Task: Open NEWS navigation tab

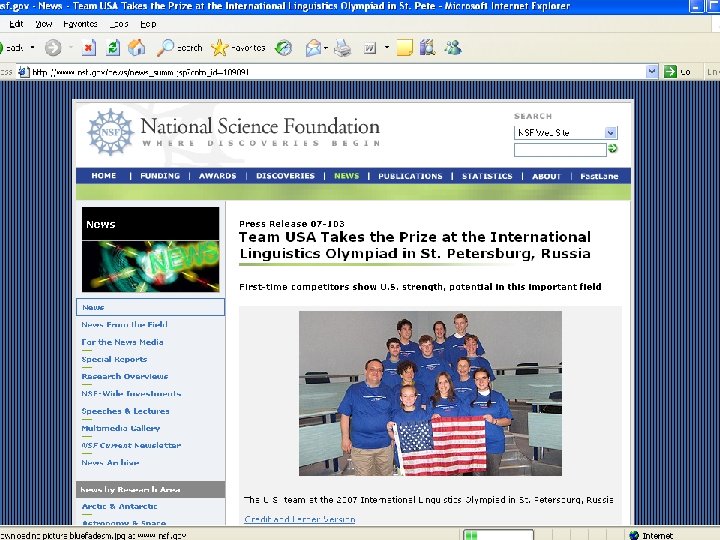Action: coord(347,176)
